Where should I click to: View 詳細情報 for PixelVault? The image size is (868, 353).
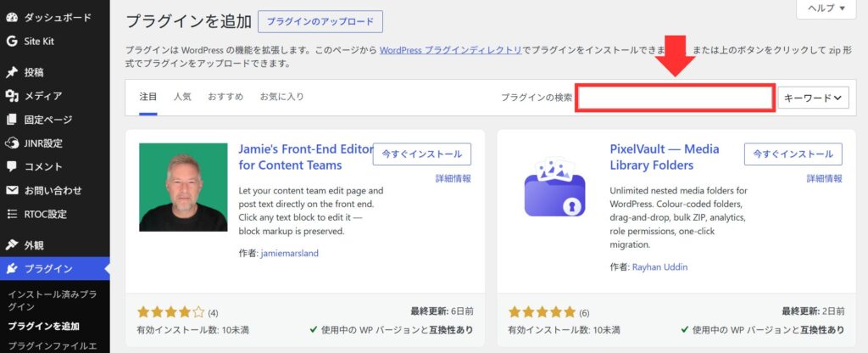[824, 178]
